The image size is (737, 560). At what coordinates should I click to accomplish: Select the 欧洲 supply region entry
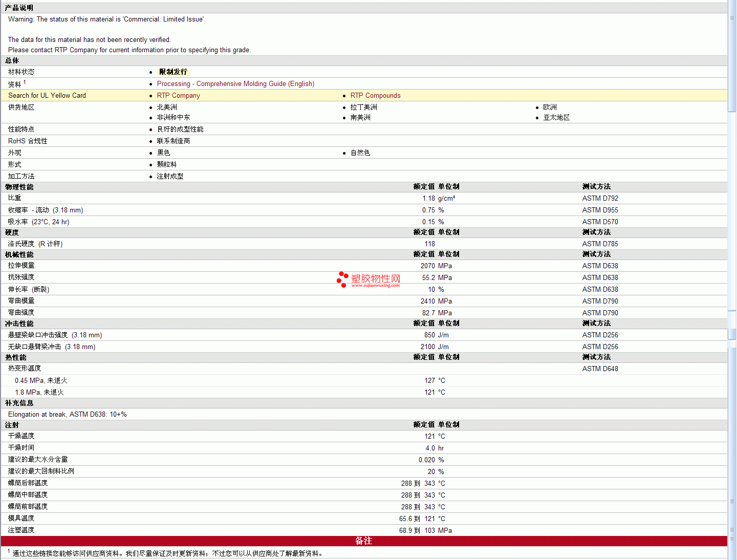click(x=550, y=107)
